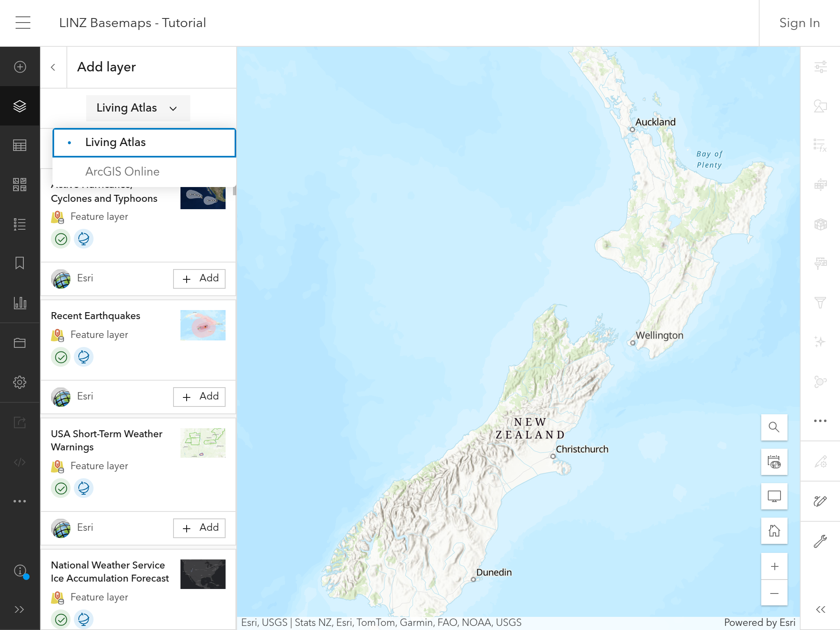Open the Layers panel in the left sidebar
The height and width of the screenshot is (630, 840).
point(20,106)
